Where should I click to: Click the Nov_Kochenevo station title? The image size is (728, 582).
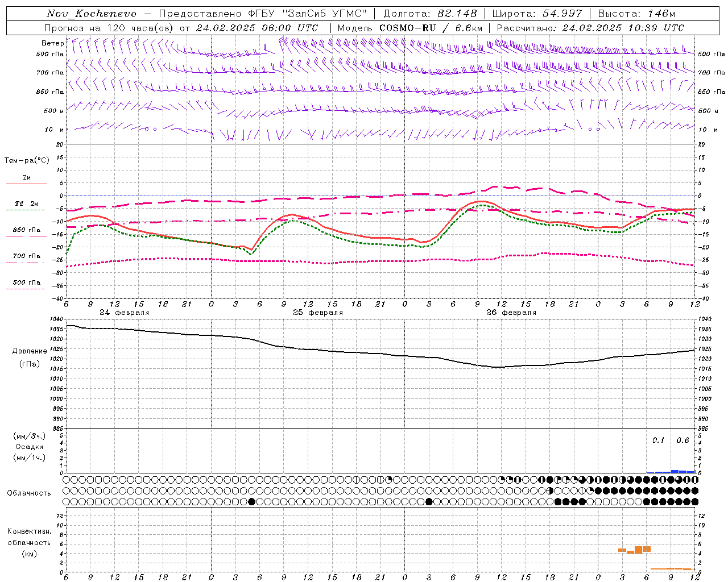tap(92, 14)
